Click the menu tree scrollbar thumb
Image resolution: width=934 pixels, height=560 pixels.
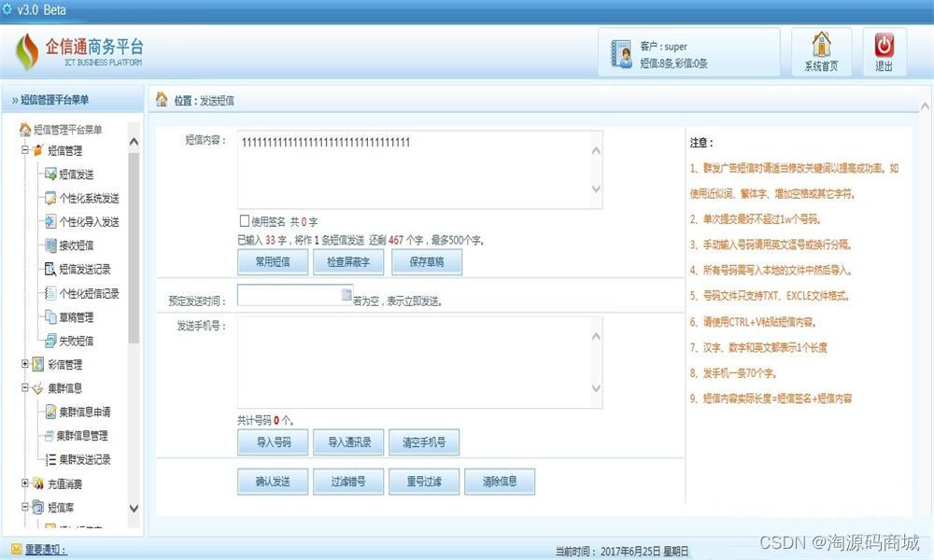tap(134, 247)
